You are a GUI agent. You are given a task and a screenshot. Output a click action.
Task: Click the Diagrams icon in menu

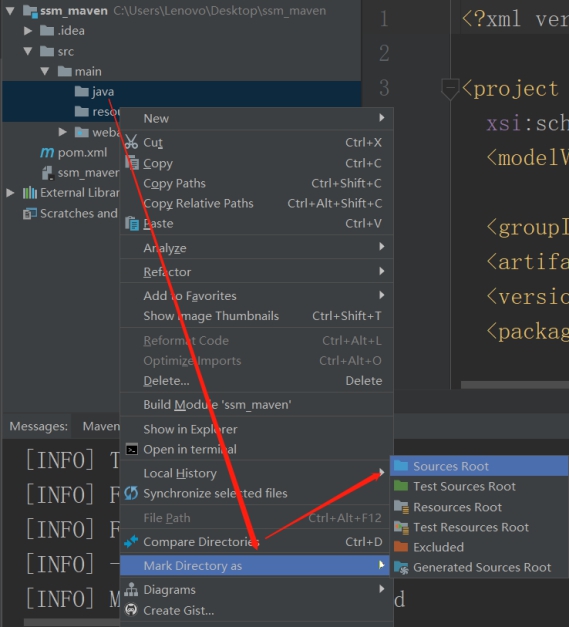[131, 589]
